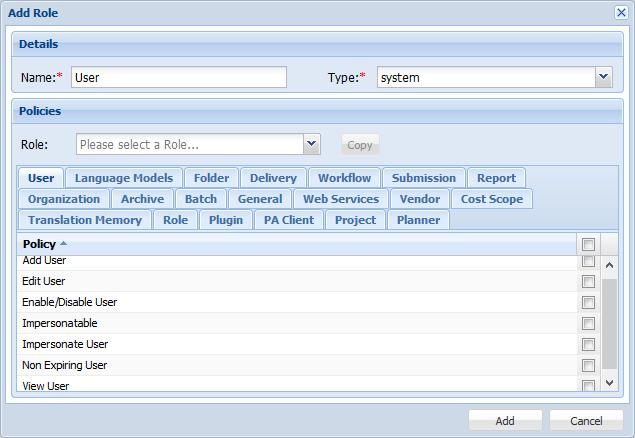
Task: Check the Edit User policy checkbox
Action: 588,282
